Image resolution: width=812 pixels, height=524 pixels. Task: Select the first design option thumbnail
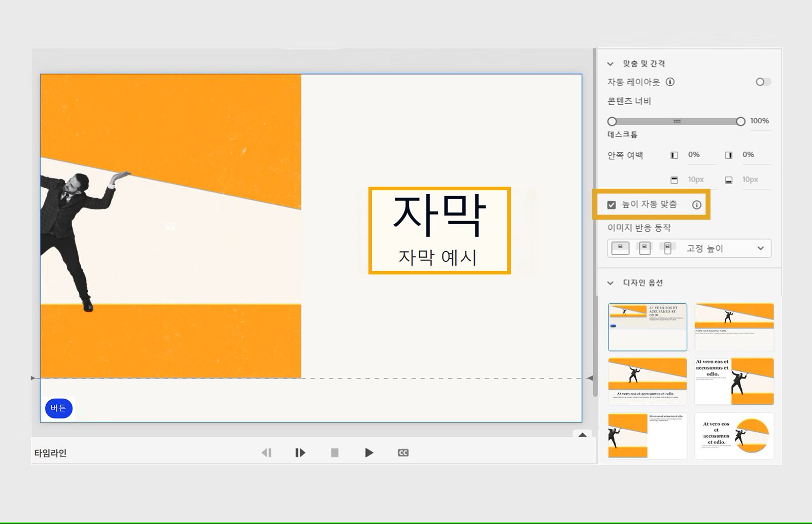[x=647, y=327]
